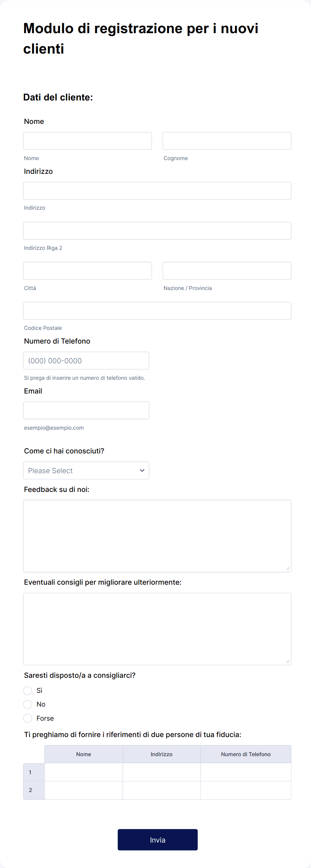Image resolution: width=311 pixels, height=868 pixels.
Task: Select the Sì radio button
Action: [28, 691]
